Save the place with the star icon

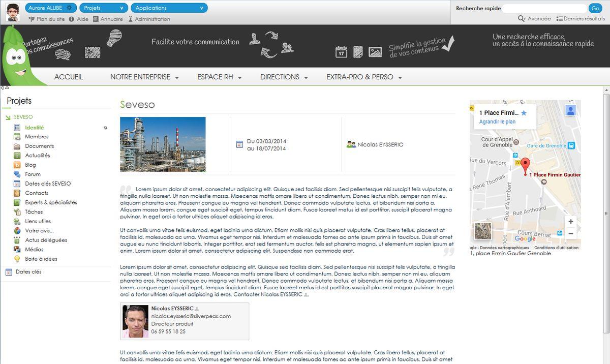(x=524, y=113)
